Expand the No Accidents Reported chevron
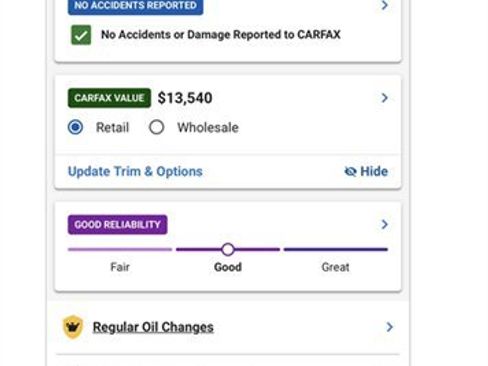This screenshot has width=488, height=366. (384, 5)
